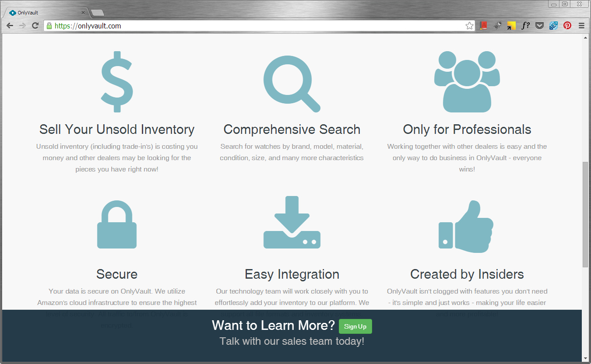Screen dimensions: 591x364
Task: Click the 'Comprehensive Search' heading
Action: 292,129
